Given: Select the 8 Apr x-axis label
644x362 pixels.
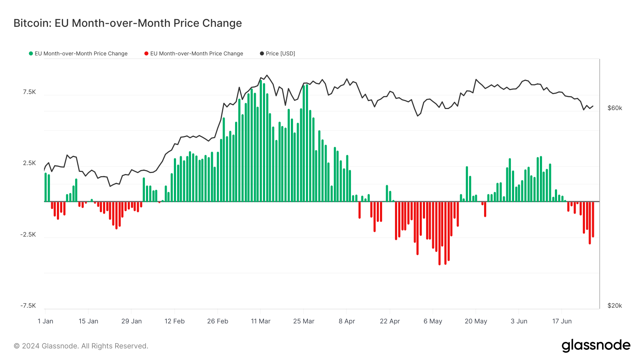Looking at the screenshot, I should coord(347,321).
